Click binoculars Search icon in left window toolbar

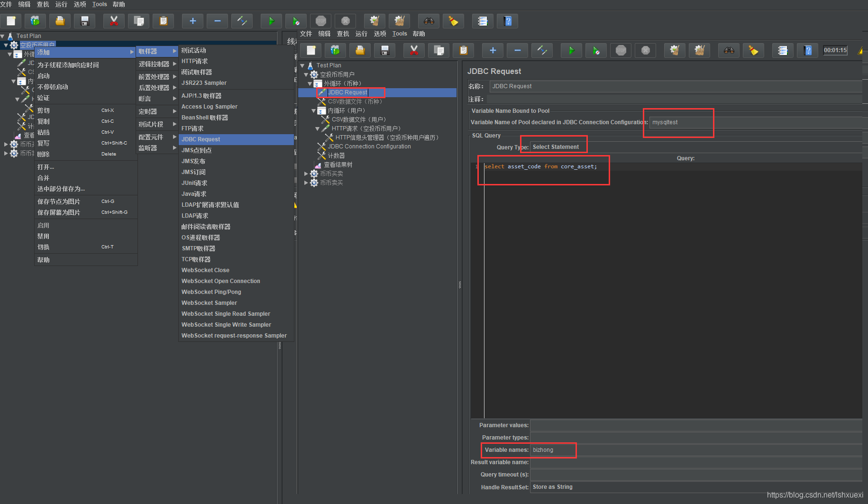click(429, 21)
